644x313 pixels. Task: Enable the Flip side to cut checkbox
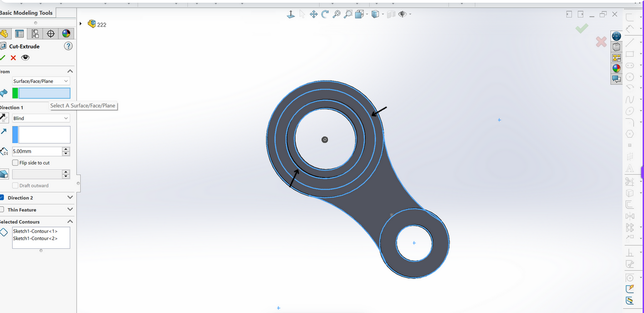coord(15,163)
